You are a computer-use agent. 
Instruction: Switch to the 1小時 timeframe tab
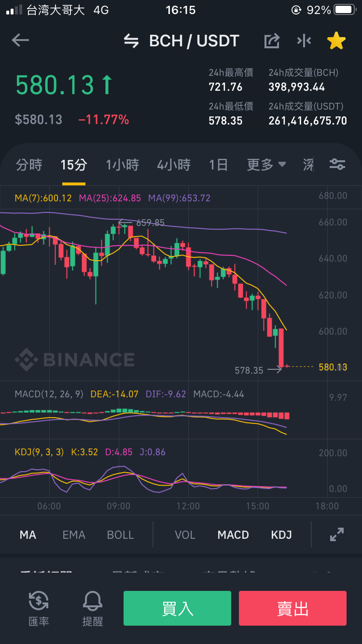tap(123, 165)
